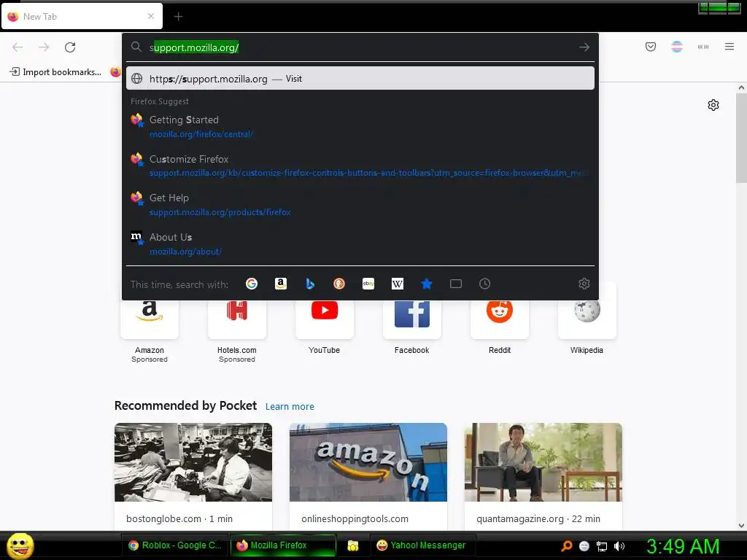Screen dimensions: 747x560
Task: Open the bostonglobe.com Pocket story
Action: pyautogui.click(x=193, y=476)
